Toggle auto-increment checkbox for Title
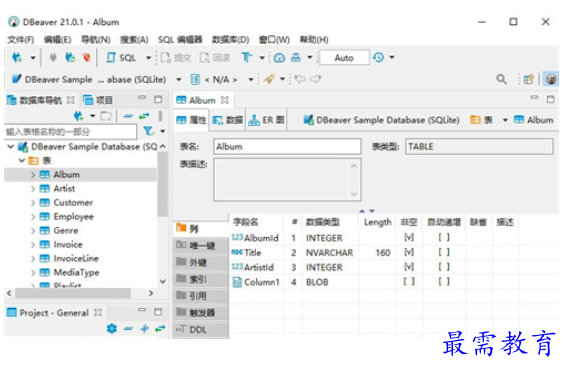Image resolution: width=564 pixels, height=375 pixels. point(444,252)
